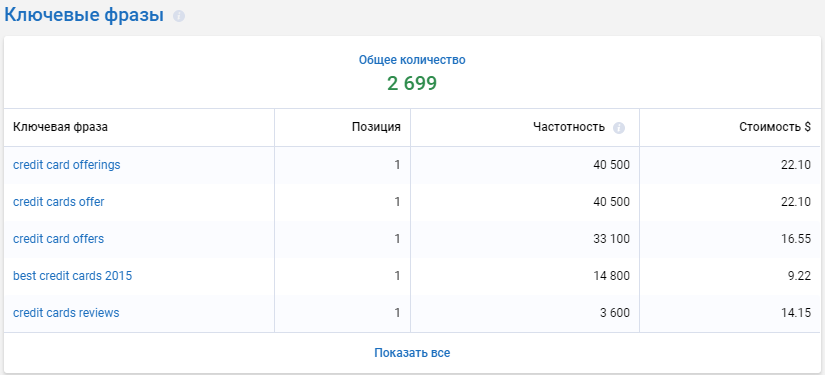Click the Частотность column header text
Screen dimensions: 825x375
click(569, 127)
